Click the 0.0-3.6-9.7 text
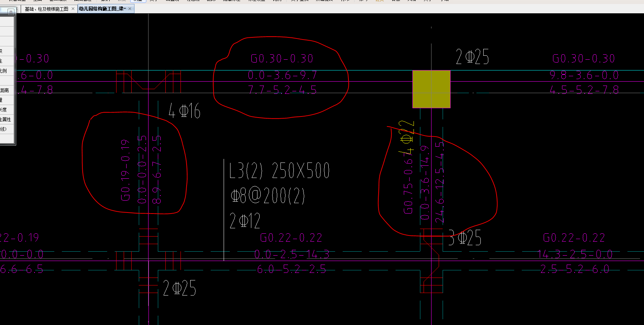The height and width of the screenshot is (325, 644). point(283,75)
